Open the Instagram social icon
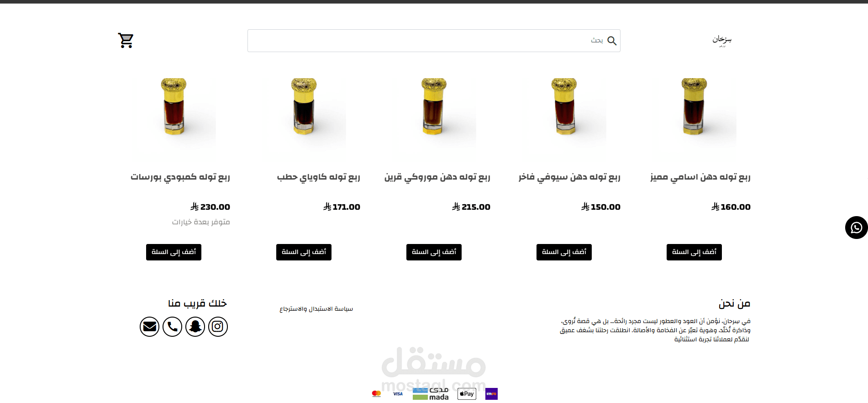The height and width of the screenshot is (403, 868). 218,327
